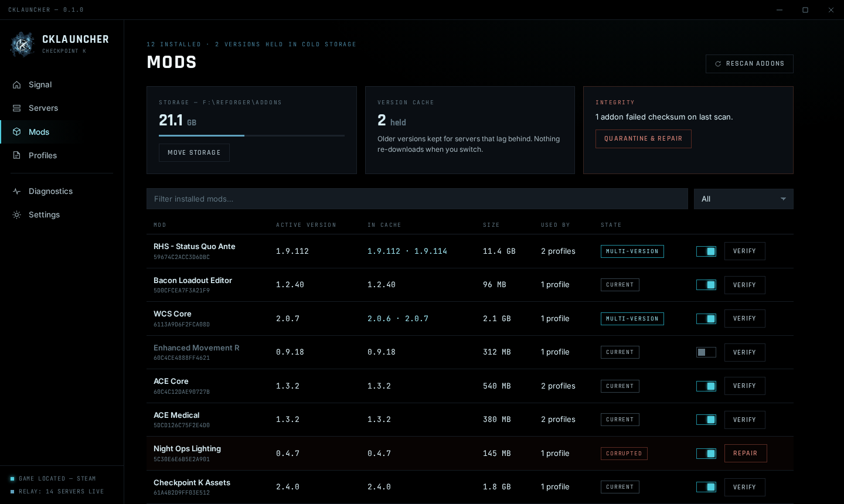This screenshot has width=844, height=504.
Task: Click the CKLauncher logo emblem
Action: [x=22, y=45]
